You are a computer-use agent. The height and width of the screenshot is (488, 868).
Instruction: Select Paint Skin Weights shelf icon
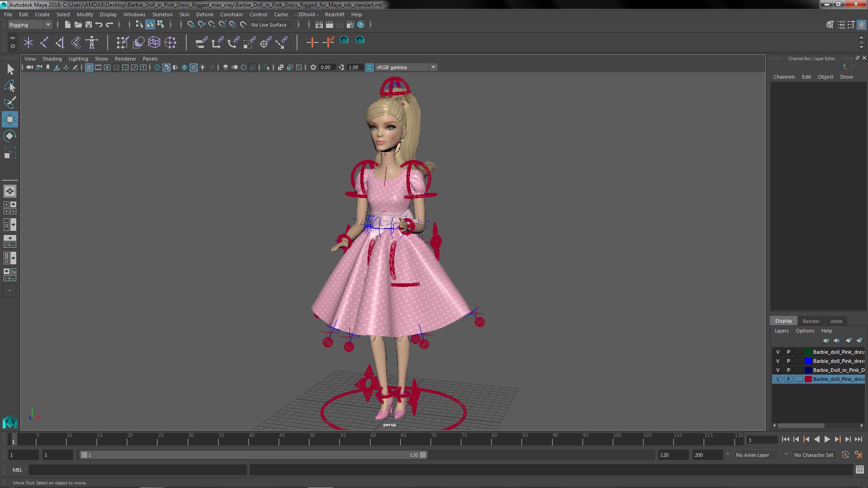pyautogui.click(x=123, y=42)
